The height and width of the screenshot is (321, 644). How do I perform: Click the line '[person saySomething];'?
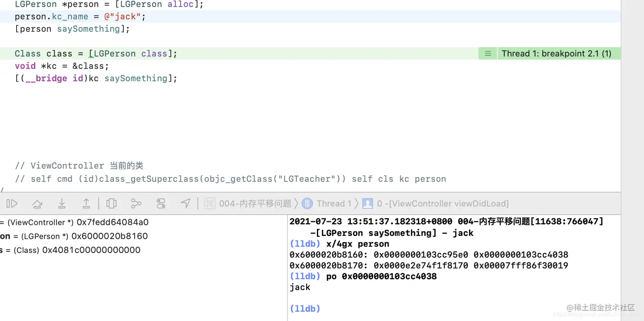72,29
